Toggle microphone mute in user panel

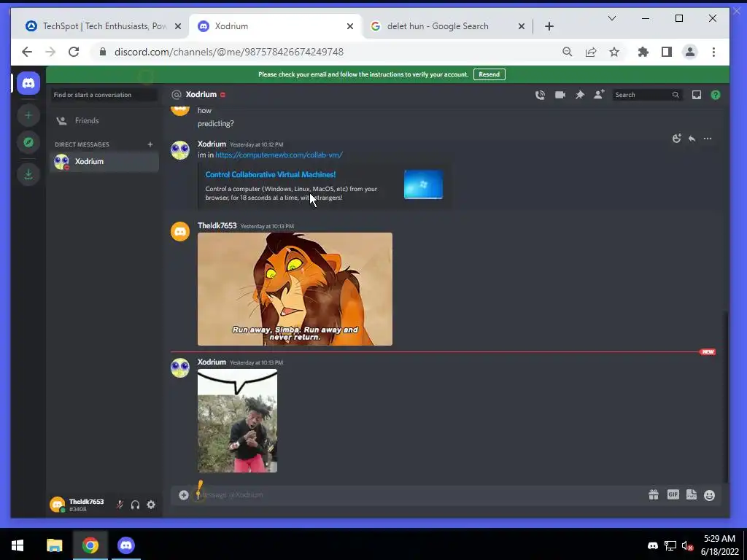[x=120, y=505]
